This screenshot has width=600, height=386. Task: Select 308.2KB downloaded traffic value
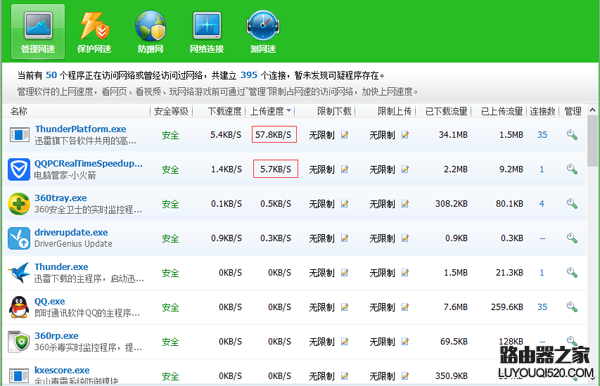tap(452, 204)
